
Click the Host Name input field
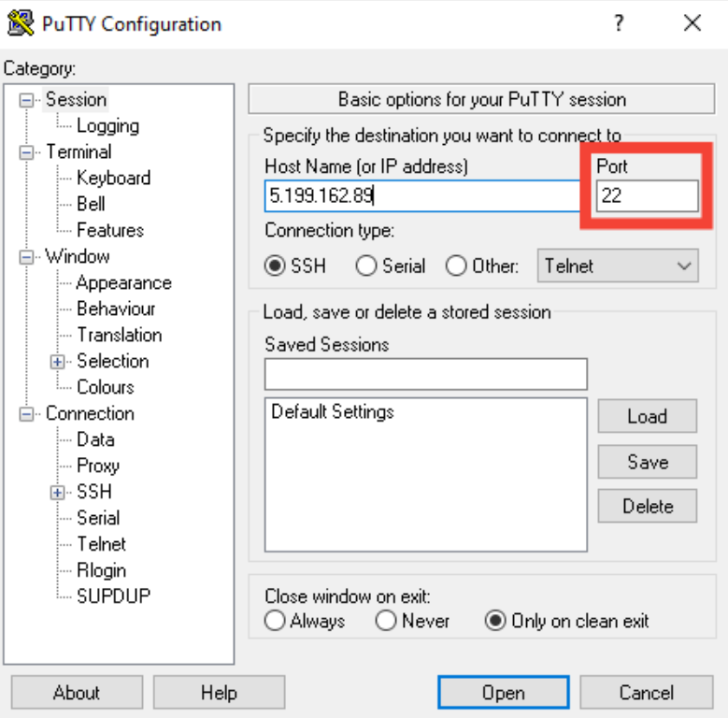click(x=421, y=196)
